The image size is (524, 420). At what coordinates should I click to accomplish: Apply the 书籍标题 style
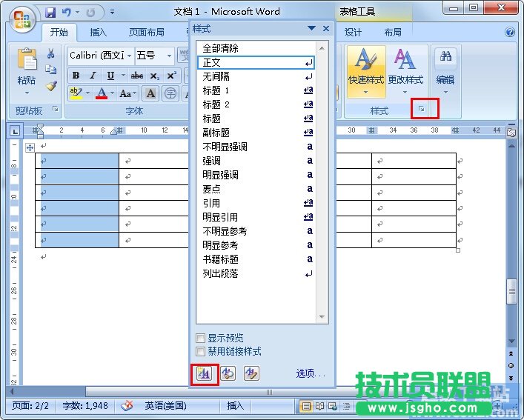256,259
